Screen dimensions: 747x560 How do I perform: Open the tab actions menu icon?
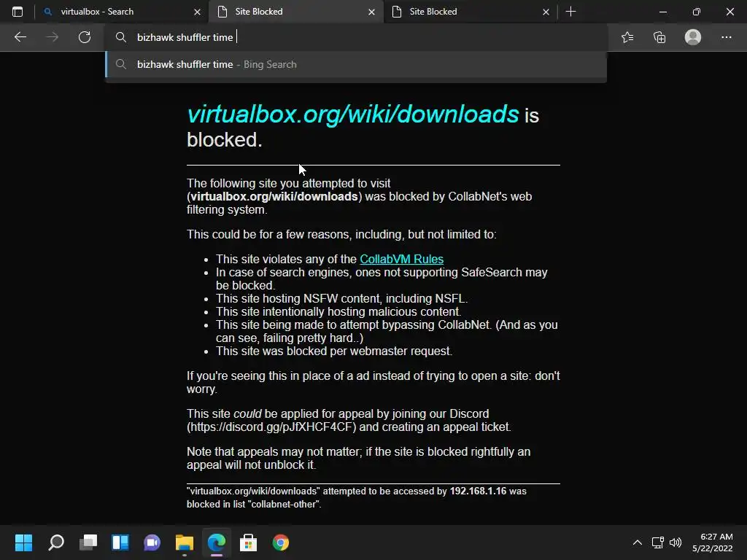coord(18,12)
